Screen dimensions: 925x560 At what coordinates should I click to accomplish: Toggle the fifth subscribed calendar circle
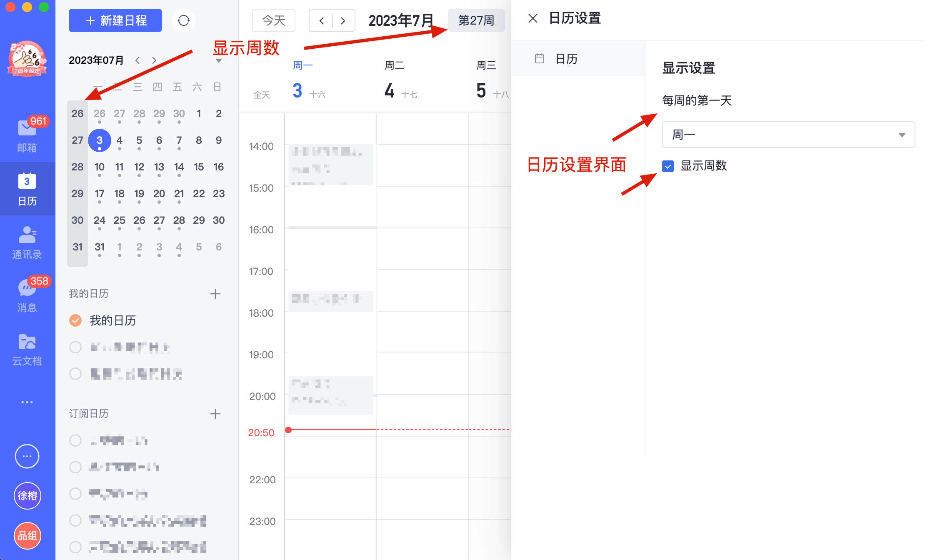[x=75, y=547]
